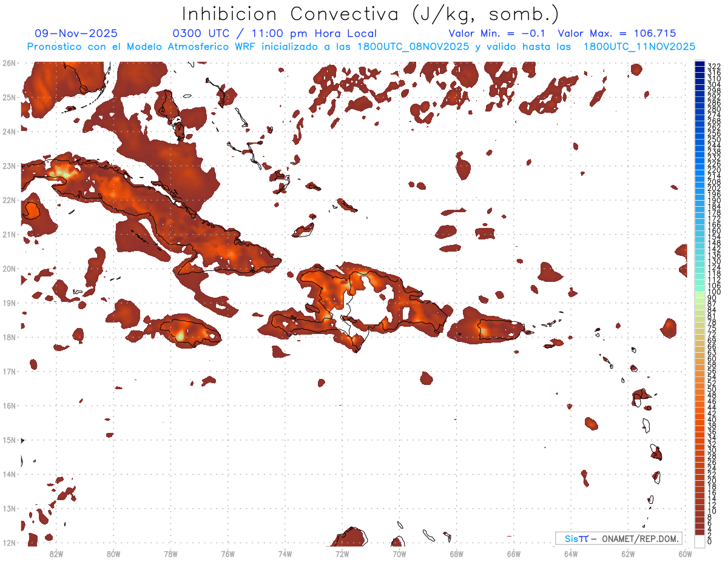Click the '16N' latitude label
Screen dimensions: 728x562
tap(8, 406)
